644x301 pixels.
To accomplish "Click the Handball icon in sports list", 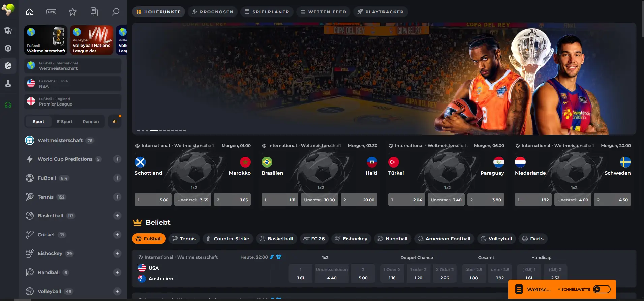I will point(30,272).
